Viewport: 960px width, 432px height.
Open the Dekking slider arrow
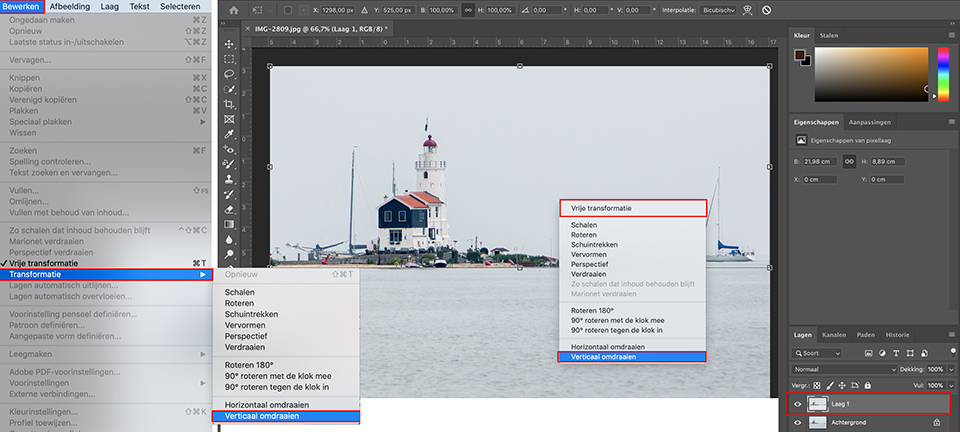pos(951,370)
